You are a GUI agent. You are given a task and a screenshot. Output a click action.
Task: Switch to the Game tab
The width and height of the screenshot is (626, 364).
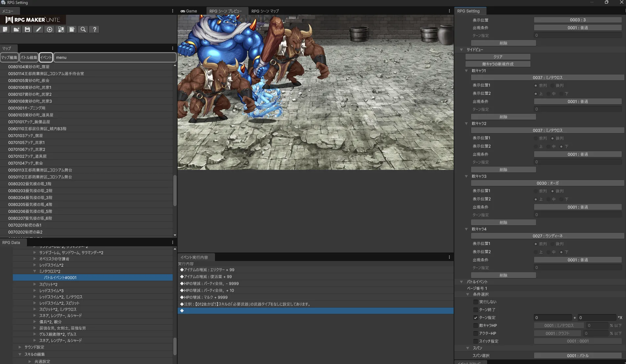click(189, 11)
